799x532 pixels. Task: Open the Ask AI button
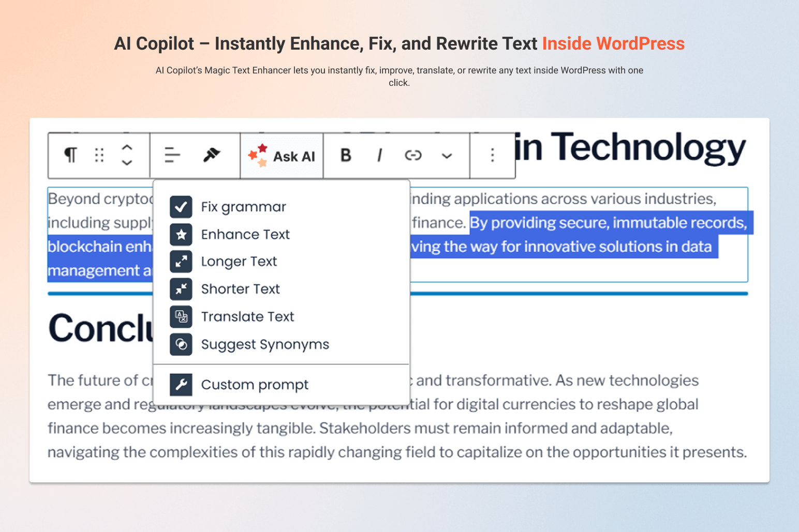[282, 156]
